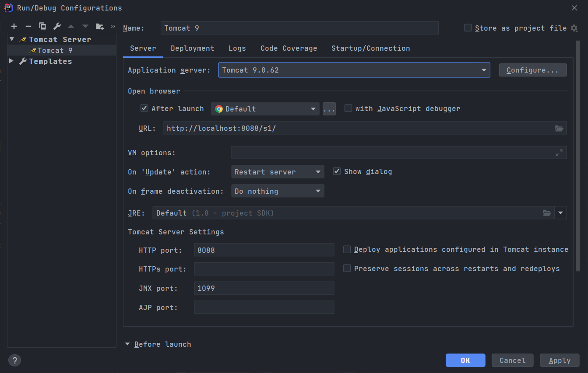This screenshot has height=373, width=588.
Task: Click the OK button
Action: click(465, 360)
